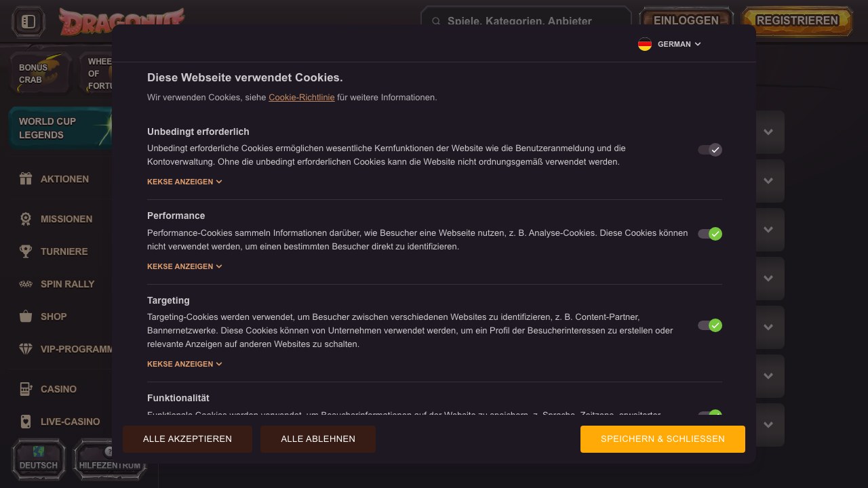Open the German language dropdown

point(670,44)
